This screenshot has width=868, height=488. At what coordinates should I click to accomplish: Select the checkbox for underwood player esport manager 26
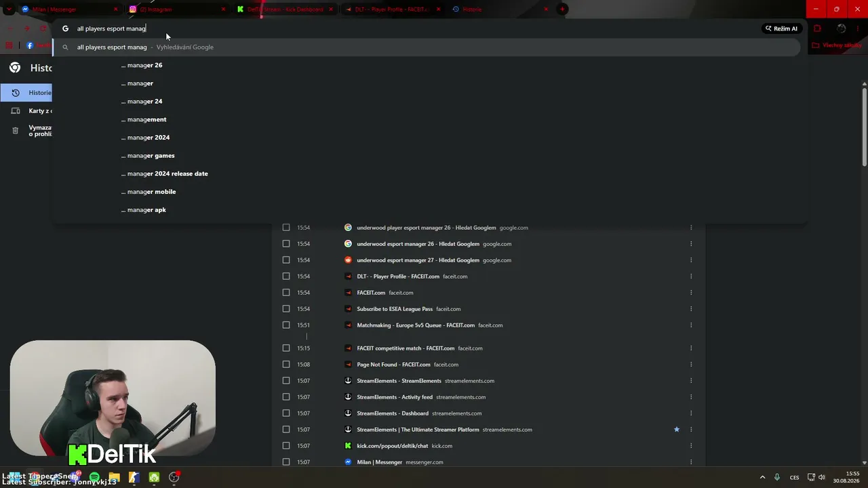tap(286, 228)
